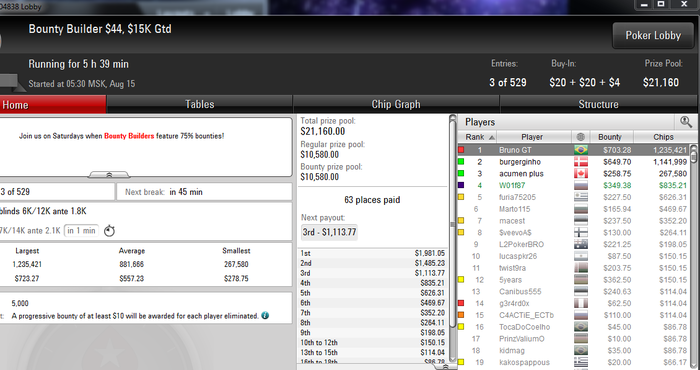Open the Structure tab
This screenshot has height=370, width=700.
coord(598,104)
